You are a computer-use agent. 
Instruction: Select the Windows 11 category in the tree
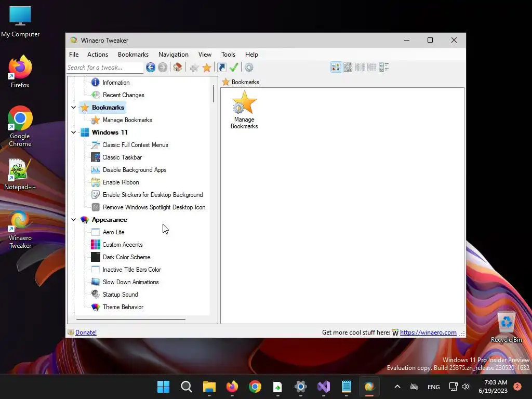[110, 132]
